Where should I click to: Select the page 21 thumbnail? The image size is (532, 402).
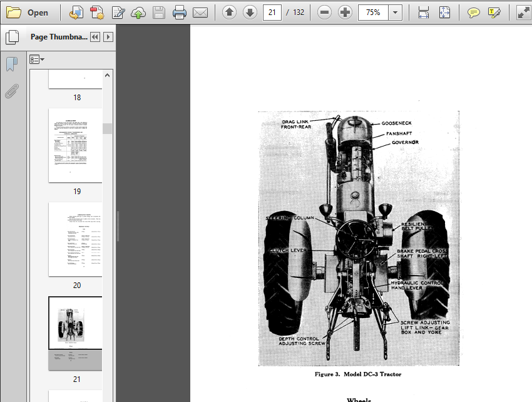75,333
